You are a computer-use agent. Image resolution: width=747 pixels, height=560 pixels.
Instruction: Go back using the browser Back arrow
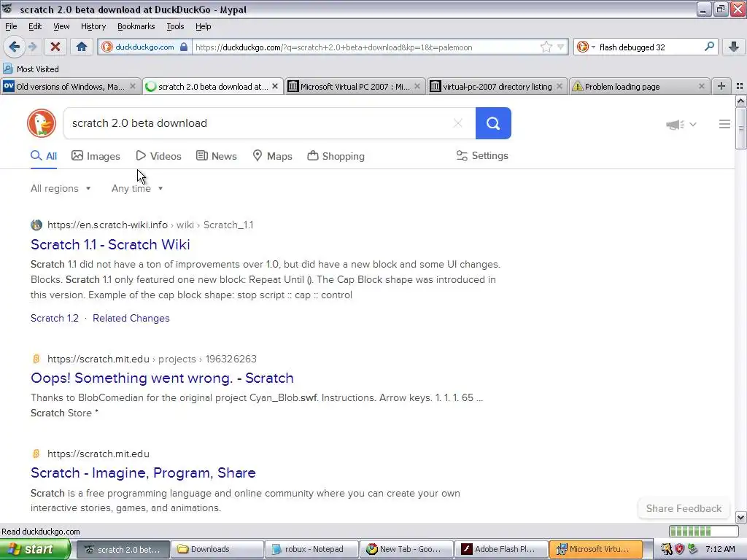pyautogui.click(x=14, y=47)
